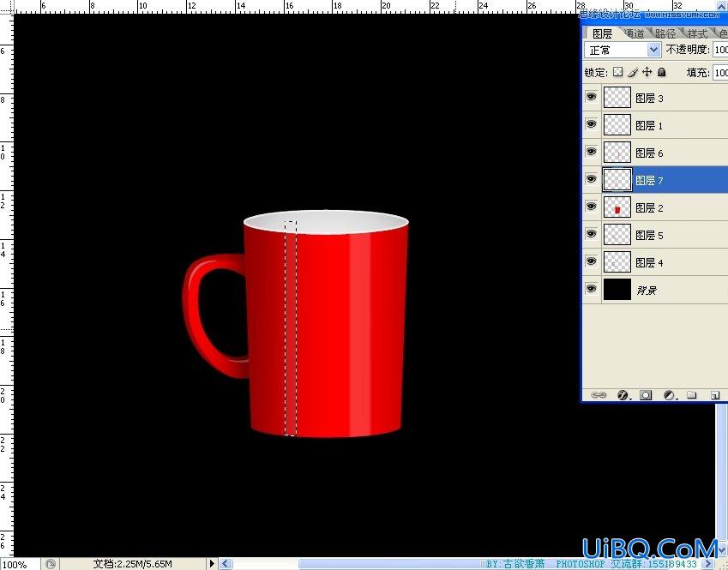Create a new layer group folder
Screen dimensions: 728x570
point(692,395)
